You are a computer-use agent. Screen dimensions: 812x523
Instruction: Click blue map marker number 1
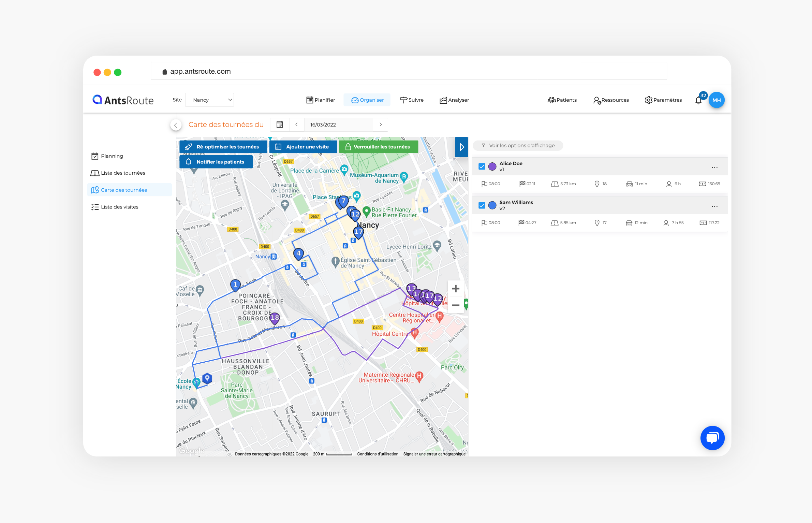(235, 285)
